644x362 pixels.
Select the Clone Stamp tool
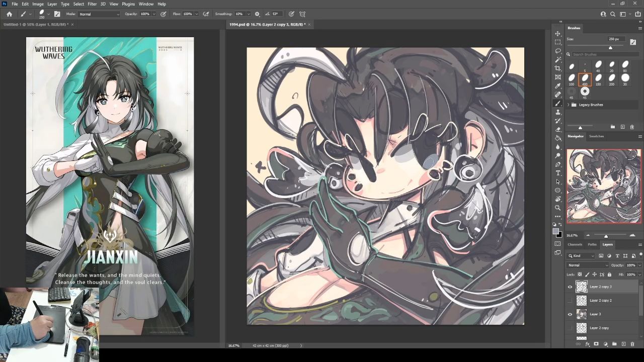pos(558,112)
